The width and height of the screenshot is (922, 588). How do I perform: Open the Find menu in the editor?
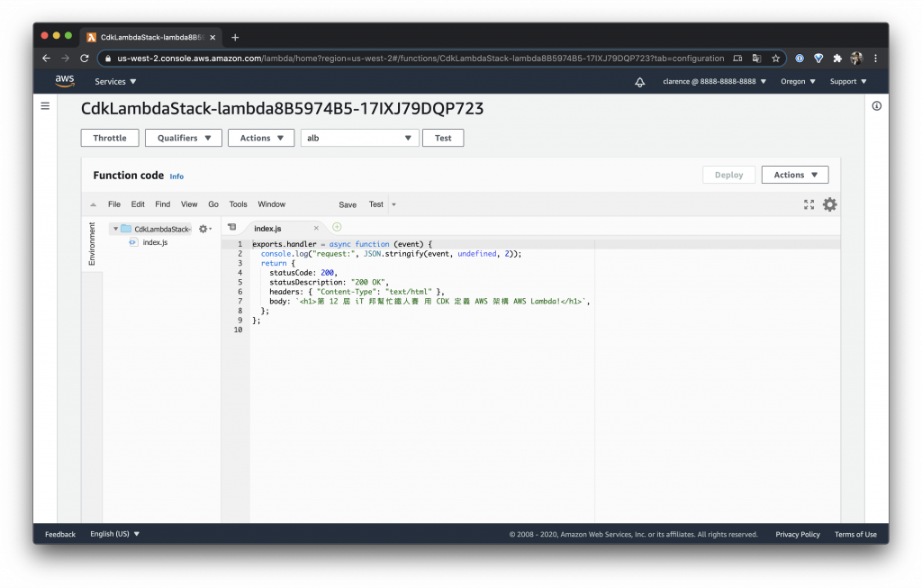[163, 204]
